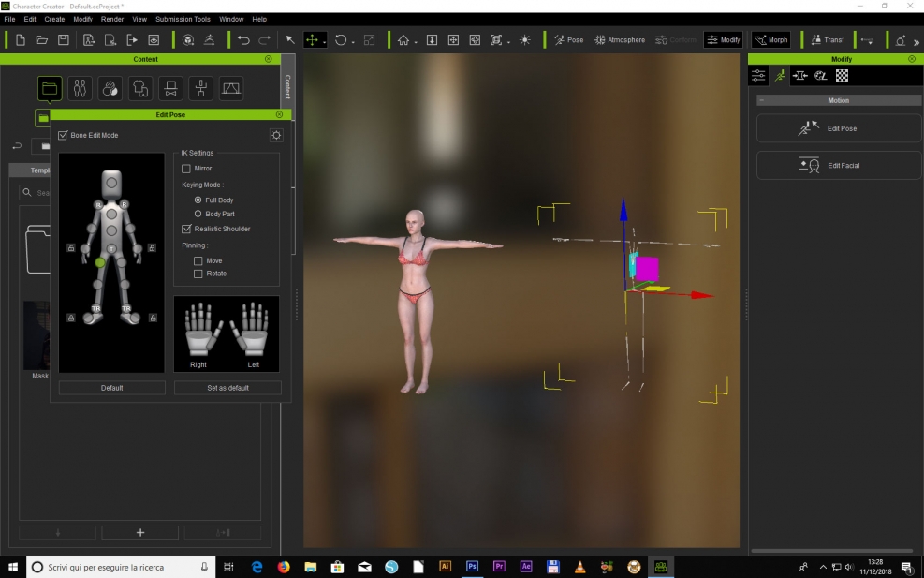Collapse the Motion section
The image size is (924, 578).
[x=762, y=100]
